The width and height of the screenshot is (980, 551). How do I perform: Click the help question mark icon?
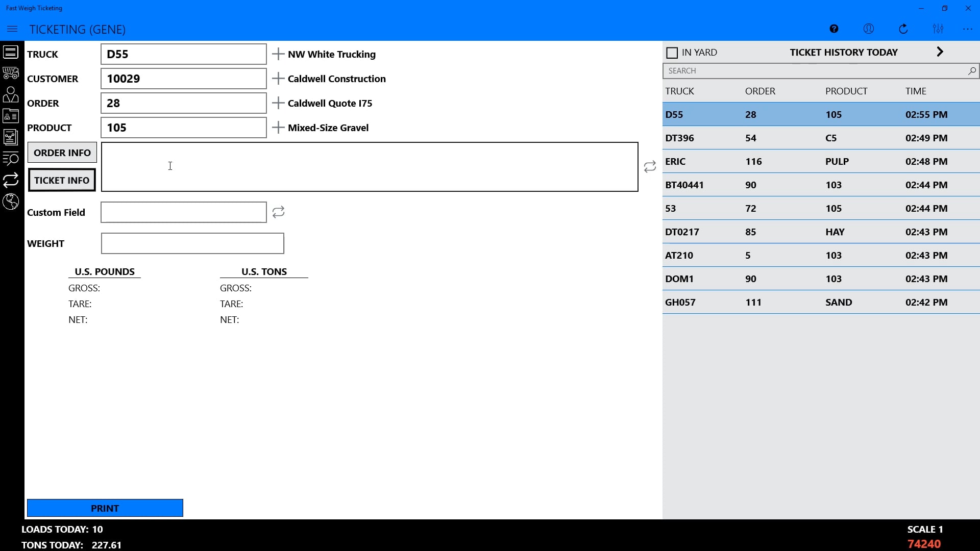tap(834, 29)
